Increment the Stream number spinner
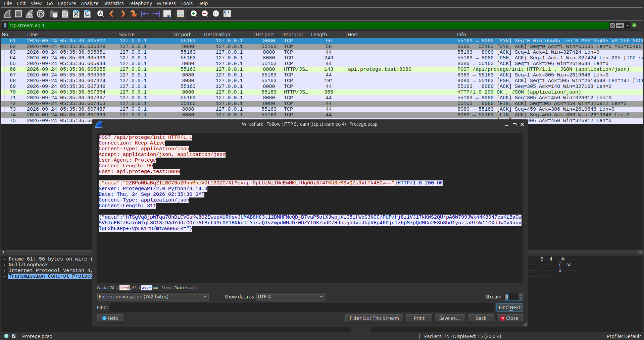Screen dimensions: 644x340 [x=521, y=295]
